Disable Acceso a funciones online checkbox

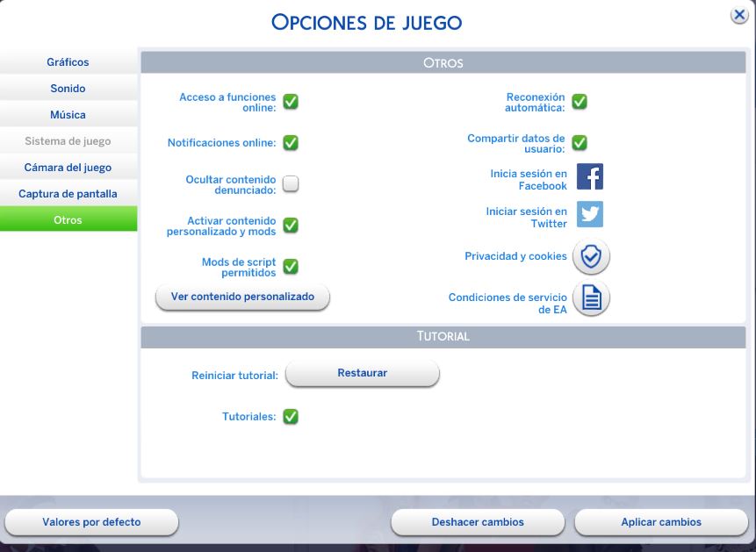pyautogui.click(x=291, y=102)
